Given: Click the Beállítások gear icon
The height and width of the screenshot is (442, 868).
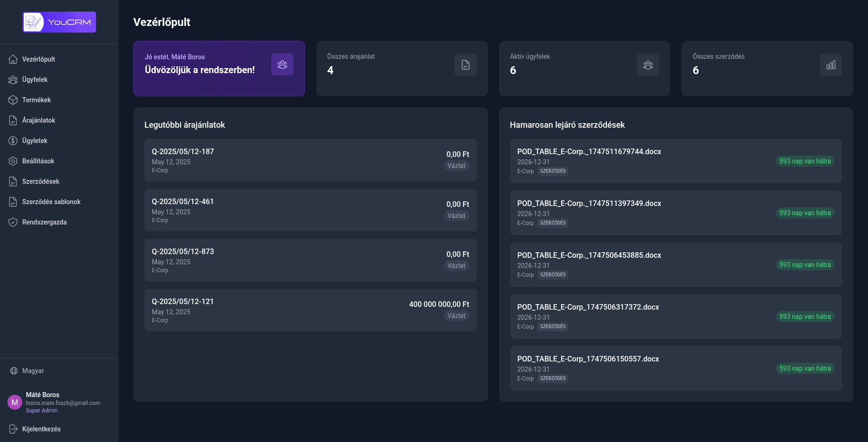Looking at the screenshot, I should click(x=13, y=161).
